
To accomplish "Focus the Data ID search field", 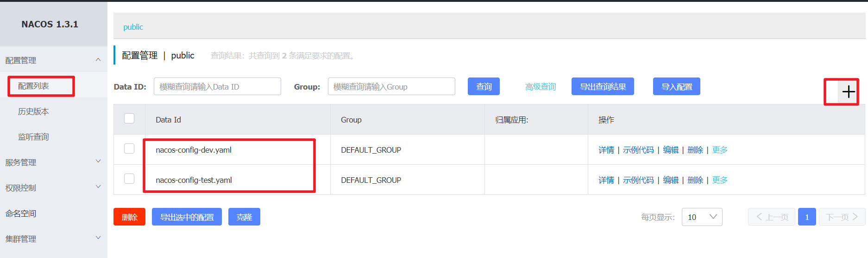I will point(217,86).
